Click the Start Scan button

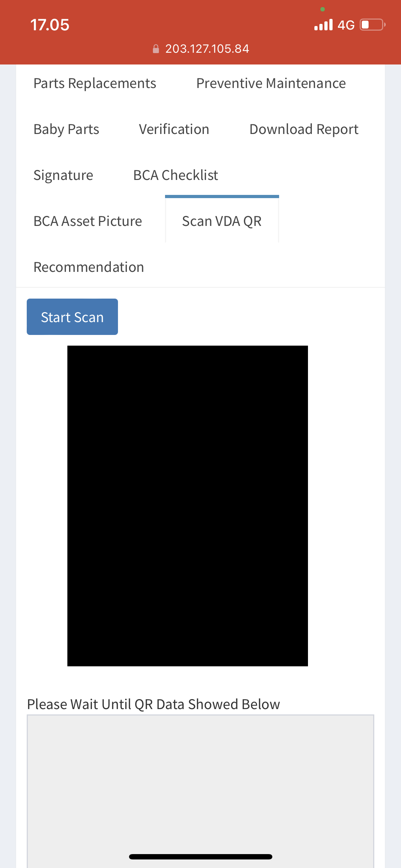click(72, 317)
